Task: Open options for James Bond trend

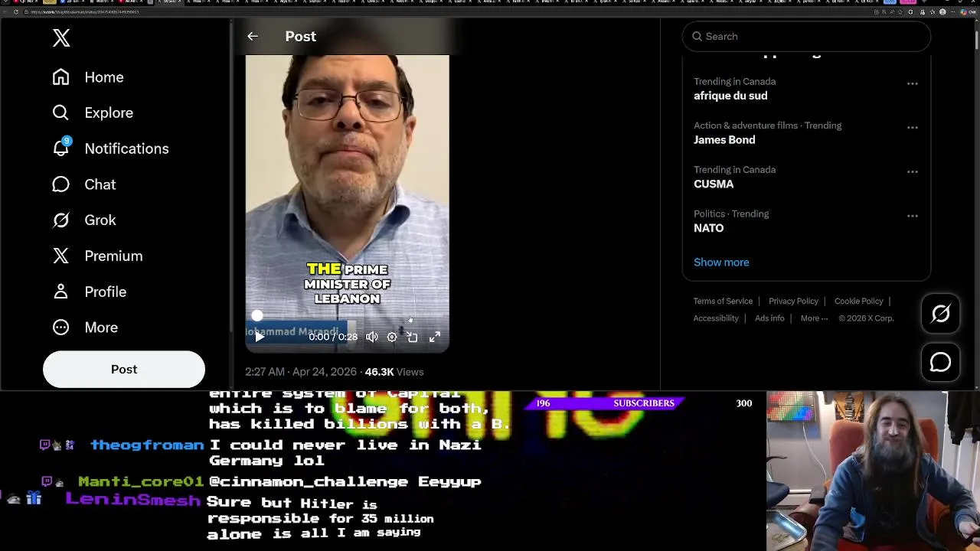Action: click(912, 128)
